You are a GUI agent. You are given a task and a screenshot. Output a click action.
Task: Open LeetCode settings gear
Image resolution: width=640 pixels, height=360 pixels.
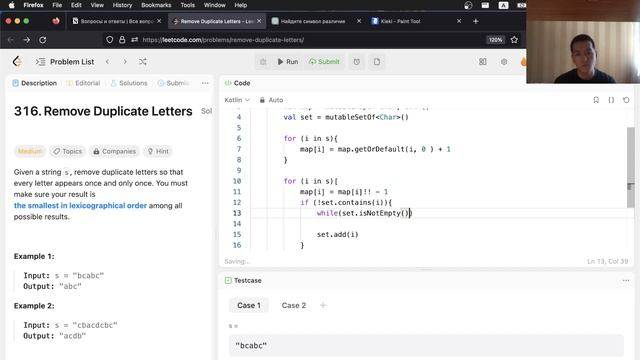504,62
